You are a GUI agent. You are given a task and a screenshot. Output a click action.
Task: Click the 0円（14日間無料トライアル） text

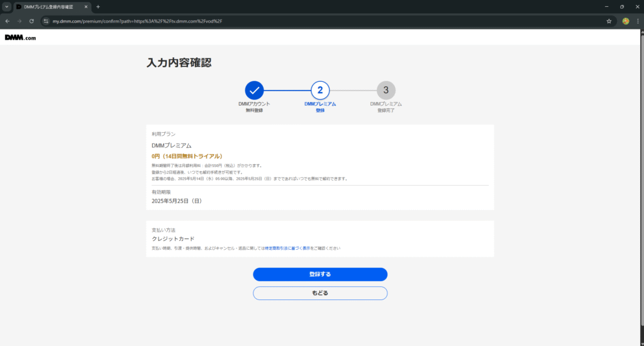[187, 156]
